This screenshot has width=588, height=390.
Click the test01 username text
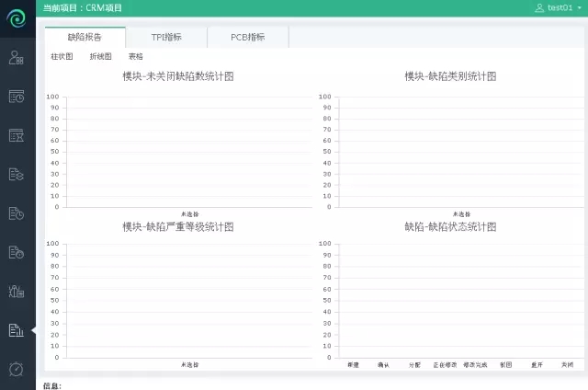(560, 8)
